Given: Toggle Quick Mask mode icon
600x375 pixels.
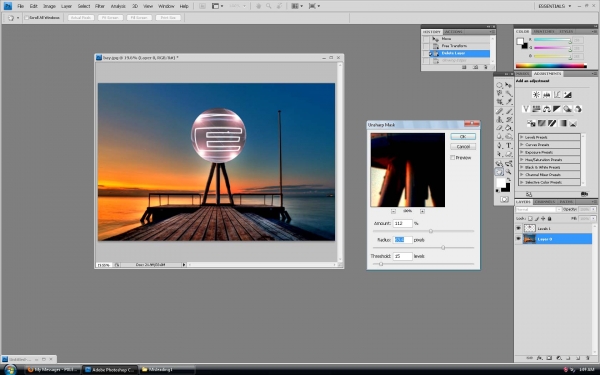Looking at the screenshot, I should tap(504, 199).
